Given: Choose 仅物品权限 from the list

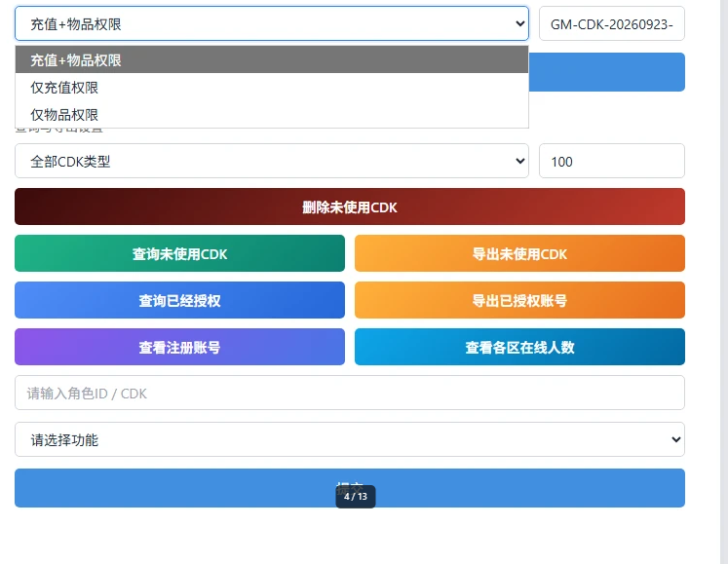Looking at the screenshot, I should pyautogui.click(x=272, y=115).
